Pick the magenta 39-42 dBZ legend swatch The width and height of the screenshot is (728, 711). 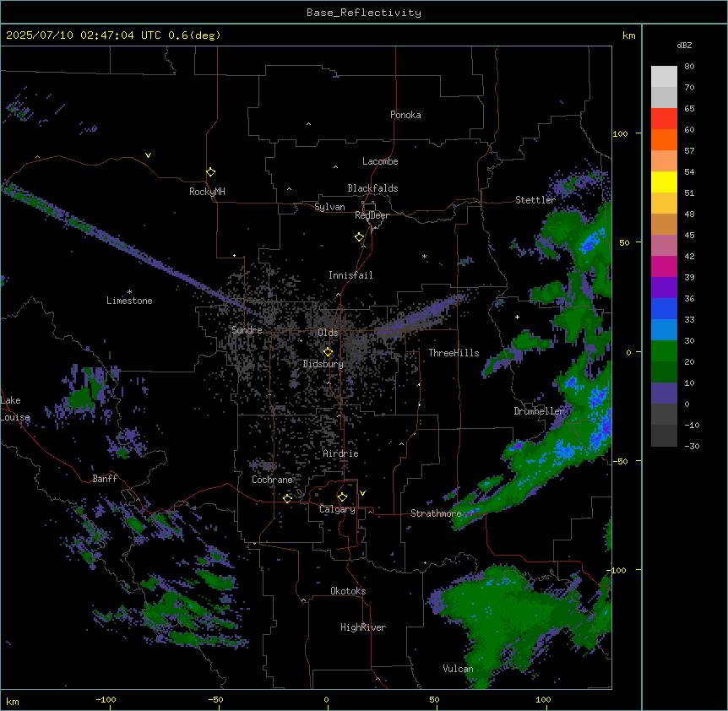click(x=664, y=266)
